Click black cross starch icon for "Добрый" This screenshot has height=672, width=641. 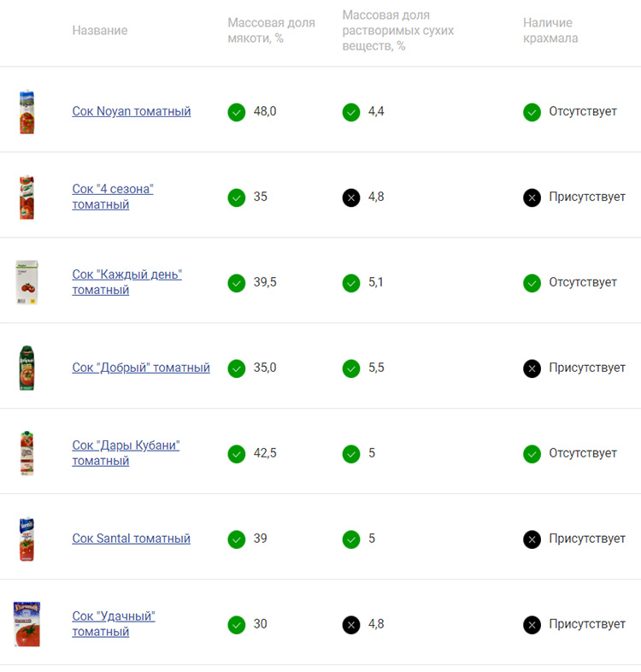[x=532, y=368]
